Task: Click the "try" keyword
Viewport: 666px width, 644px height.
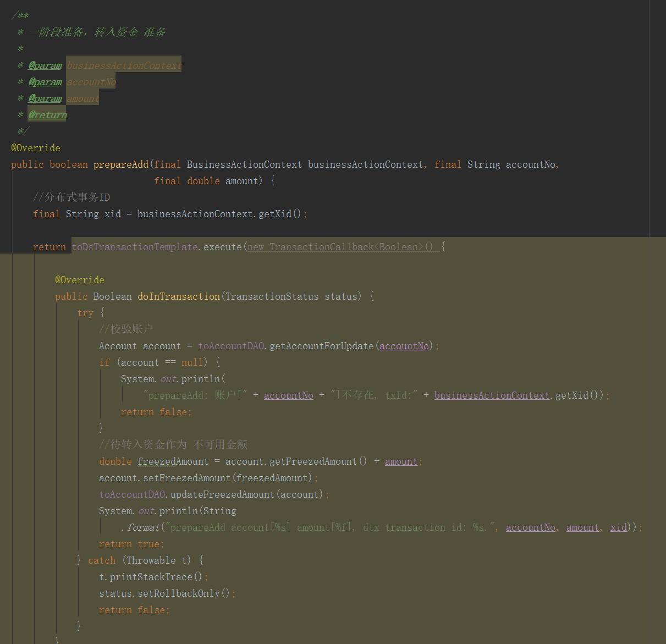Action: click(x=85, y=313)
